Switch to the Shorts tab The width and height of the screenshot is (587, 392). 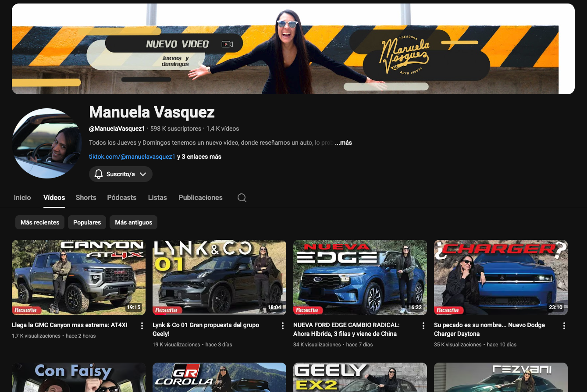[86, 198]
